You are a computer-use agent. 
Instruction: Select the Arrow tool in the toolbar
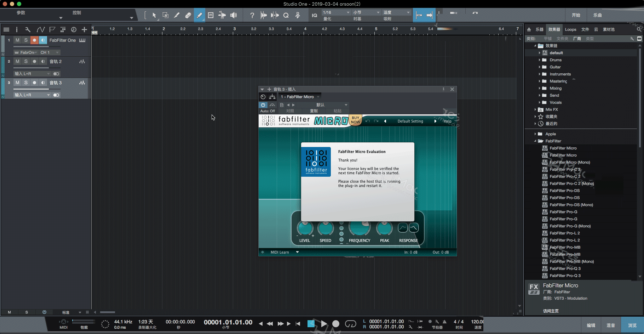coord(154,15)
